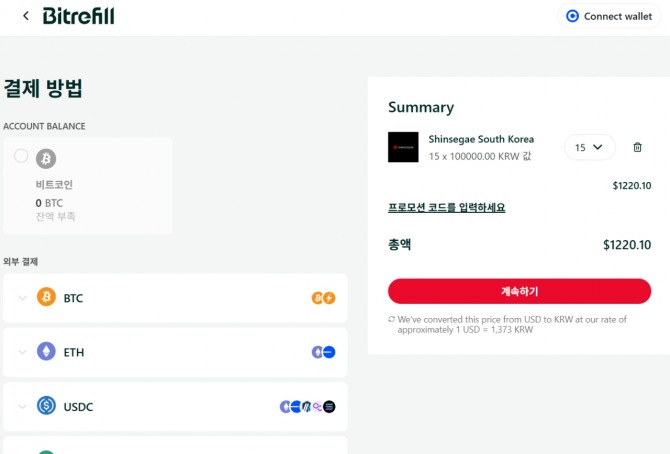
Task: Delete Shinsegae item with trash icon
Action: (637, 147)
